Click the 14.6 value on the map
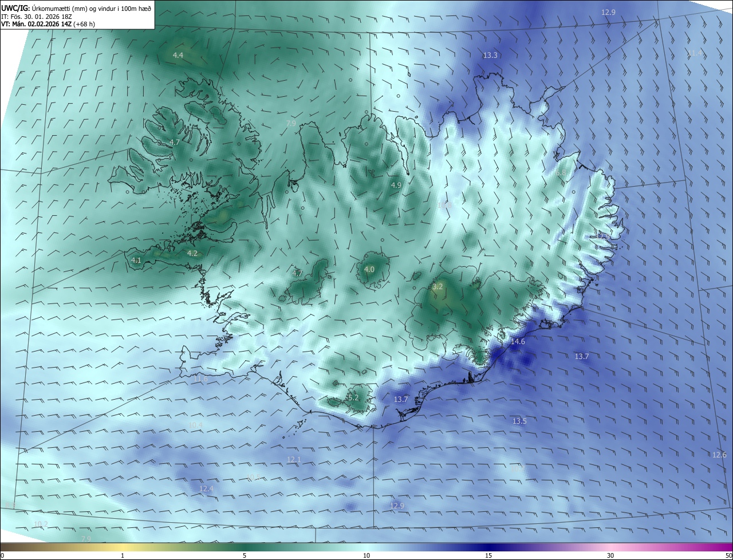Screen dimensions: 733x560 [518, 341]
